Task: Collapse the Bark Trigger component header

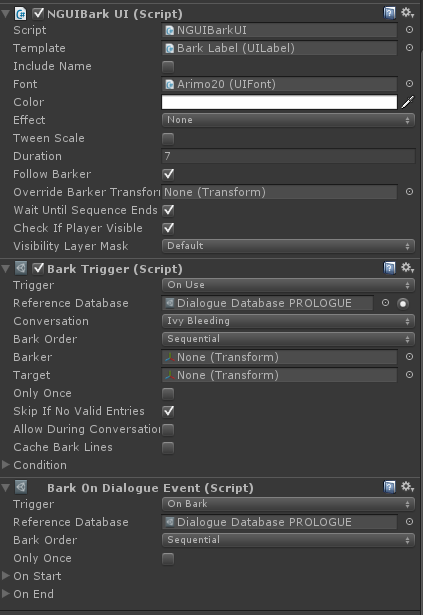Action: point(5,269)
